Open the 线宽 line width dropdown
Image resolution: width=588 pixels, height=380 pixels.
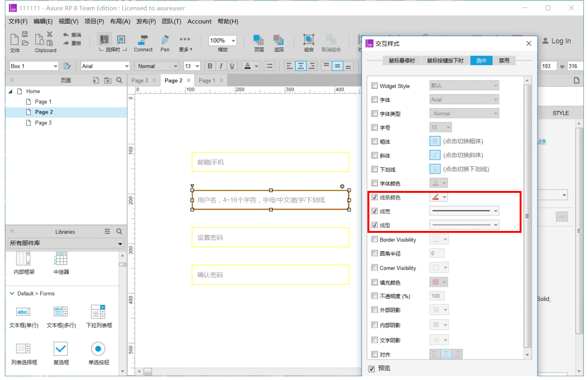pyautogui.click(x=464, y=211)
